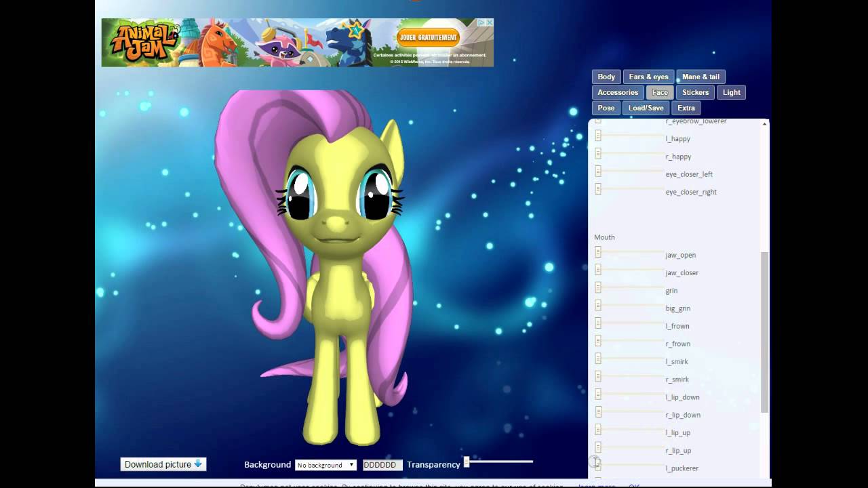The height and width of the screenshot is (488, 868).
Task: Switch to the Ears & eyes tab
Action: [648, 77]
